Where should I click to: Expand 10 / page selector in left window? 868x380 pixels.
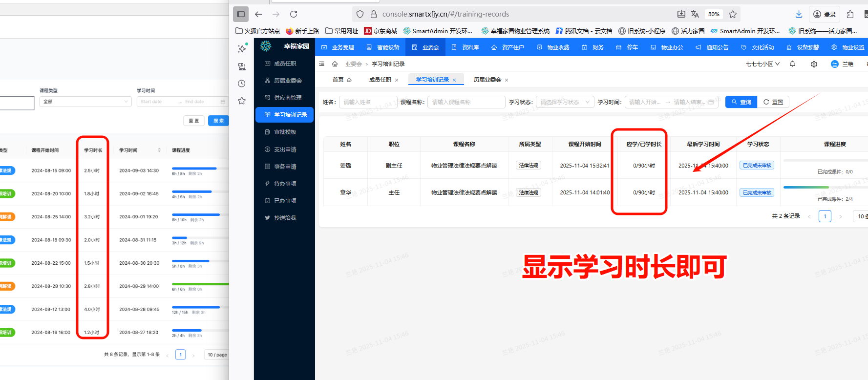click(x=217, y=355)
